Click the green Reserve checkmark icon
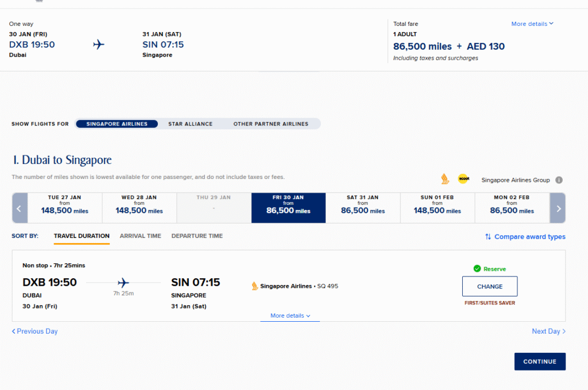Screen dimensions: 588x390 pos(477,268)
